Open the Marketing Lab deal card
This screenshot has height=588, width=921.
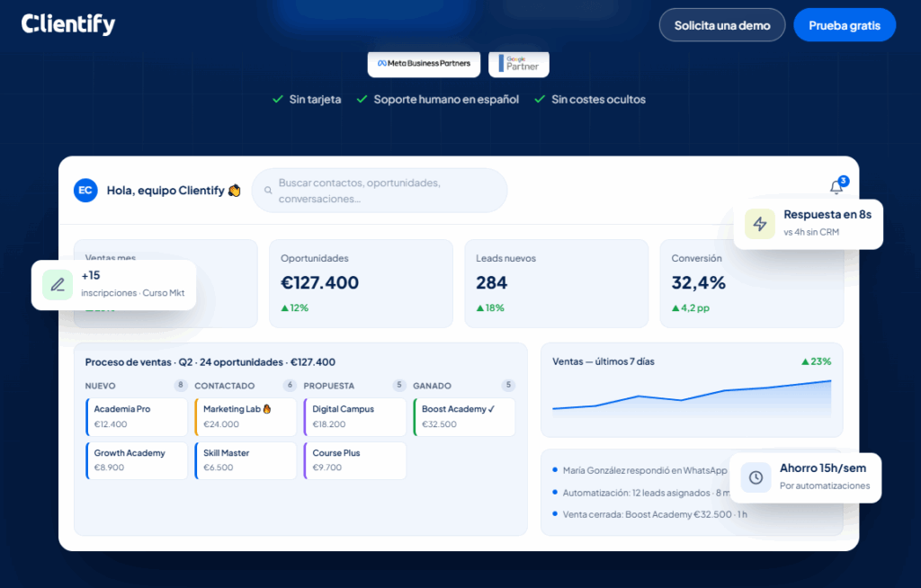point(246,416)
